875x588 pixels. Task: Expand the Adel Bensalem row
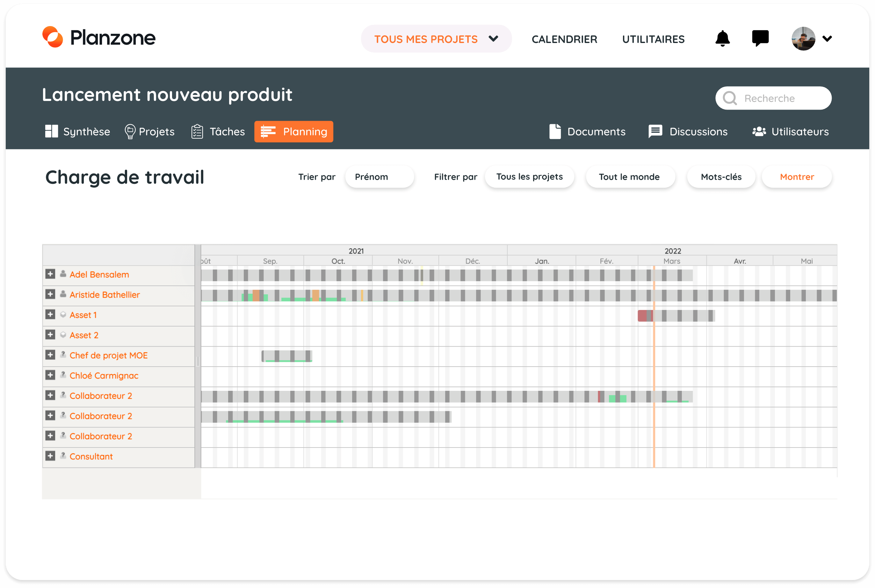[x=50, y=274]
